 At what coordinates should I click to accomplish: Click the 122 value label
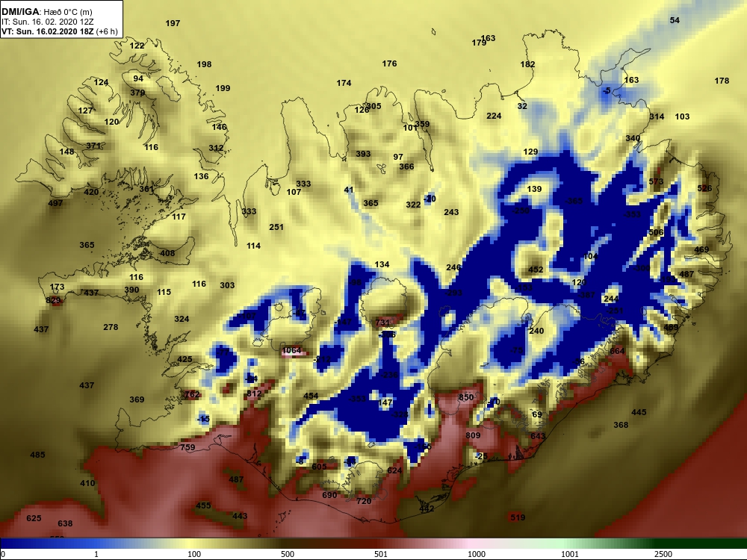click(137, 46)
